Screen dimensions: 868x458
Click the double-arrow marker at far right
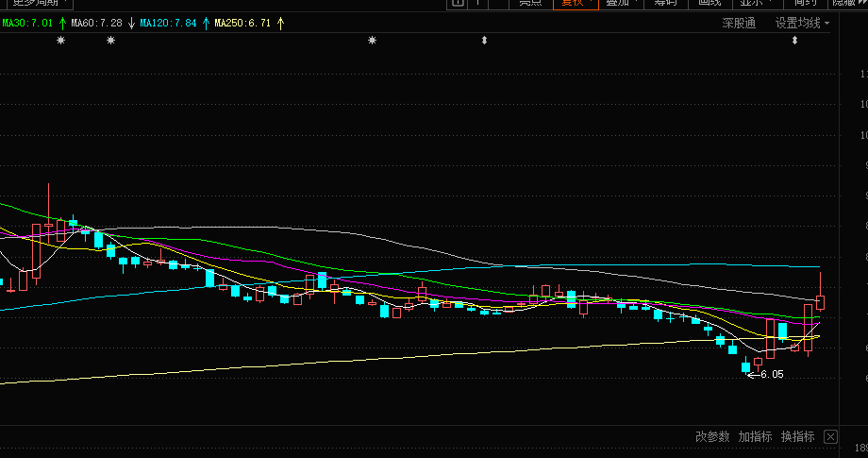coord(794,41)
